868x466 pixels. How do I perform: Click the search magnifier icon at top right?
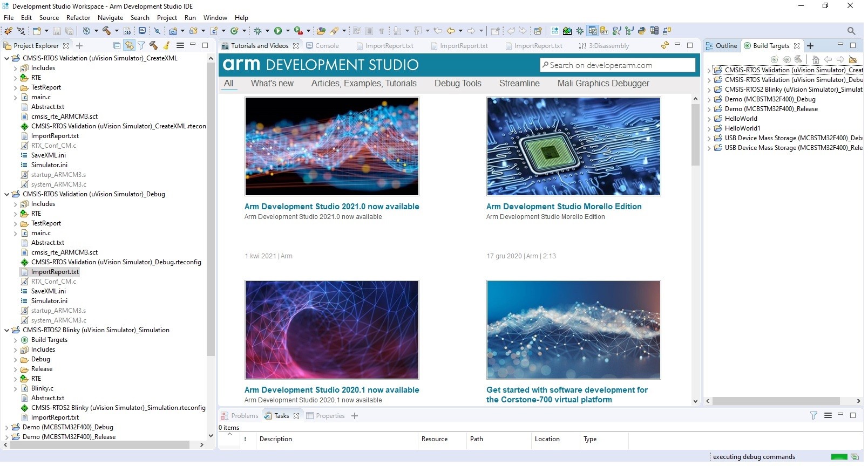(x=851, y=31)
